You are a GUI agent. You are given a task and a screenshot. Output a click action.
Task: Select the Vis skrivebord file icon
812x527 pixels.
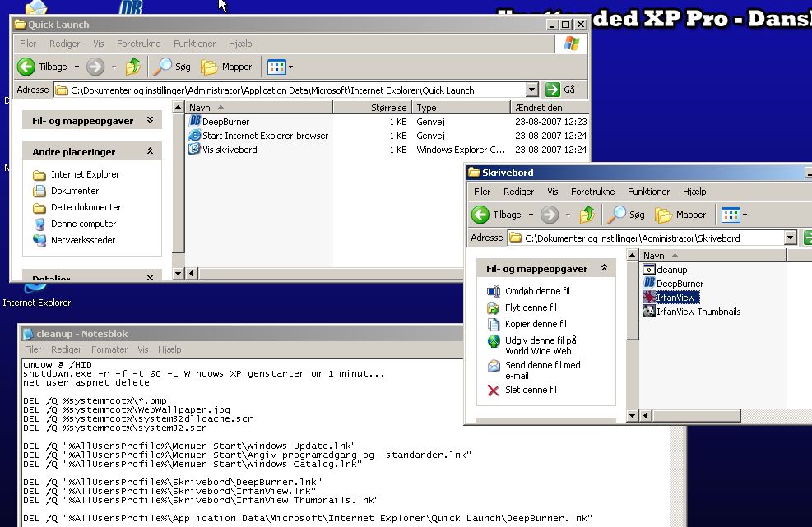pyautogui.click(x=195, y=149)
